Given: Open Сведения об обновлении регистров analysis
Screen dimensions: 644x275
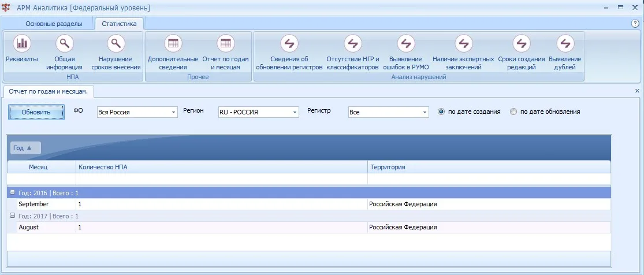Looking at the screenshot, I should click(289, 43).
